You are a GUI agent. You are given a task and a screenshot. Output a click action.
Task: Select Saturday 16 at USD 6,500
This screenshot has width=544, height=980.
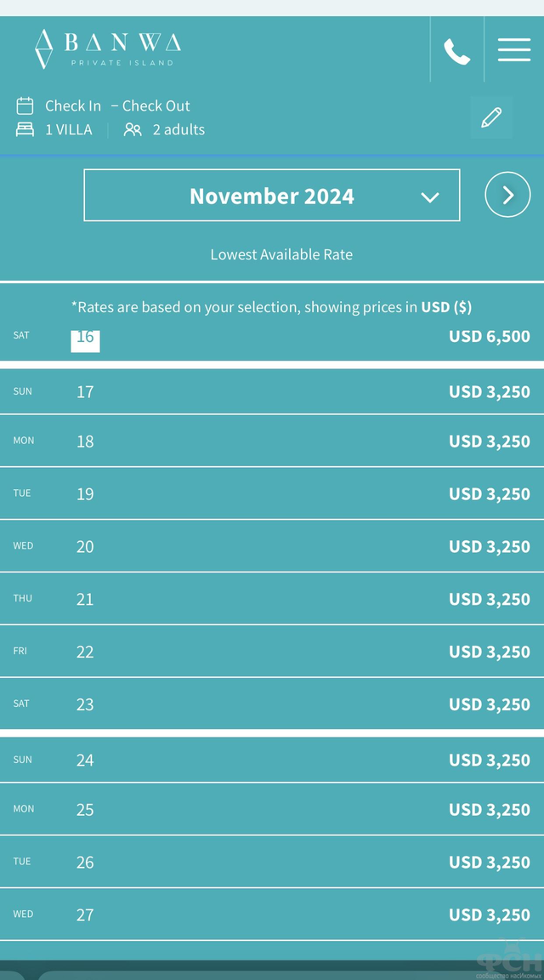[x=272, y=336]
